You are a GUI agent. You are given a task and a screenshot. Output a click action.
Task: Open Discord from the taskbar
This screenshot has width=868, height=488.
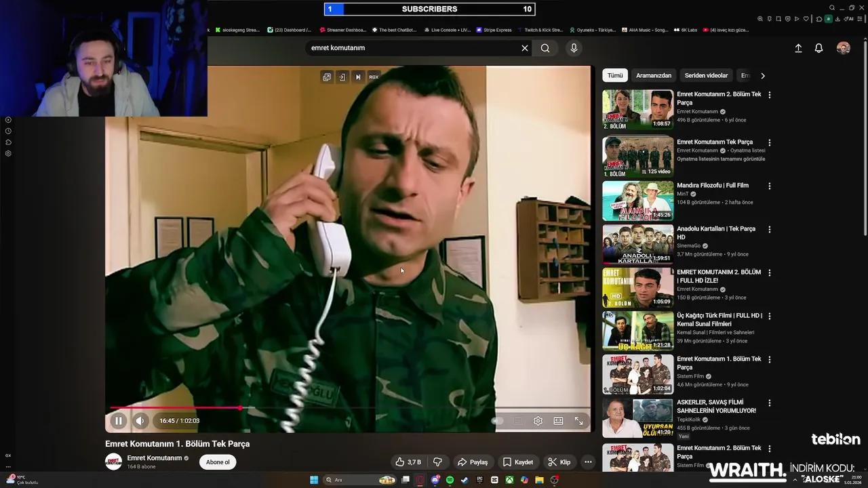tap(435, 480)
